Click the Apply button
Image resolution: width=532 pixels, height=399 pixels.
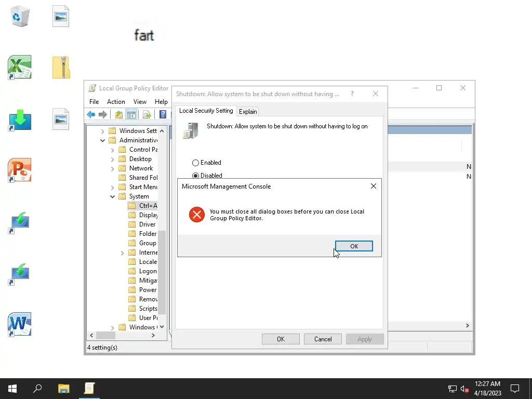coord(365,339)
